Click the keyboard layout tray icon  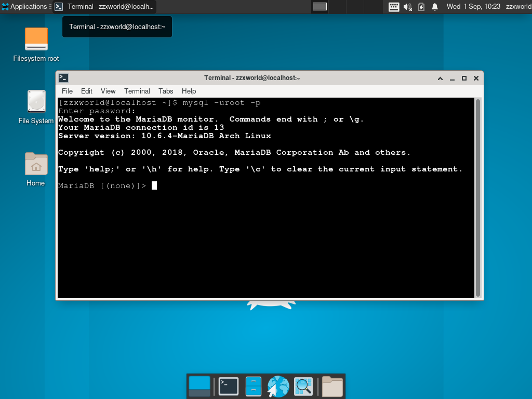pos(394,7)
